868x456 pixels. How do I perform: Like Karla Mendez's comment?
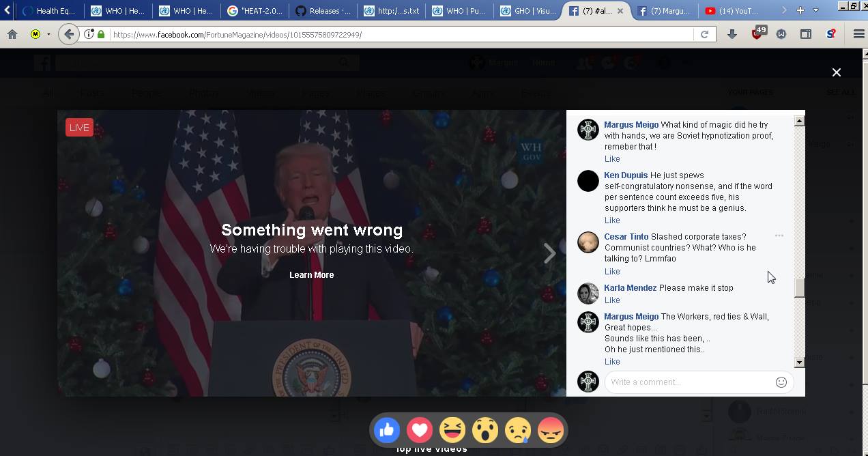coord(612,300)
